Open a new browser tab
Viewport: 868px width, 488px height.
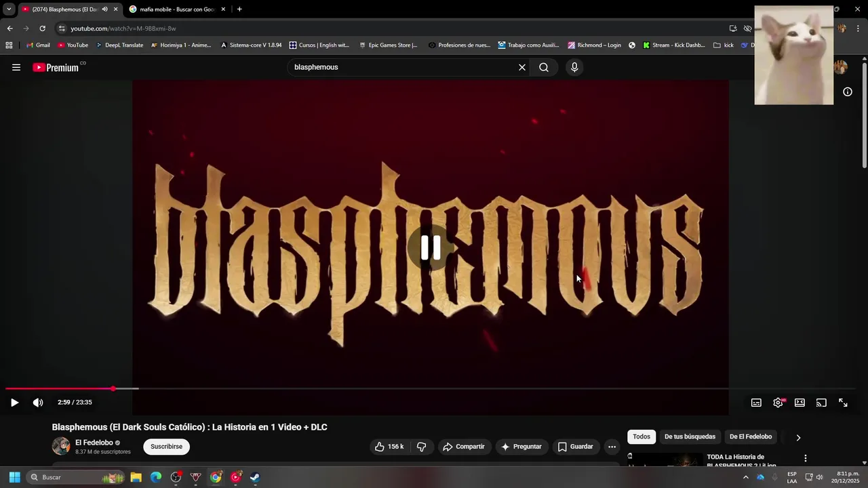coord(239,9)
